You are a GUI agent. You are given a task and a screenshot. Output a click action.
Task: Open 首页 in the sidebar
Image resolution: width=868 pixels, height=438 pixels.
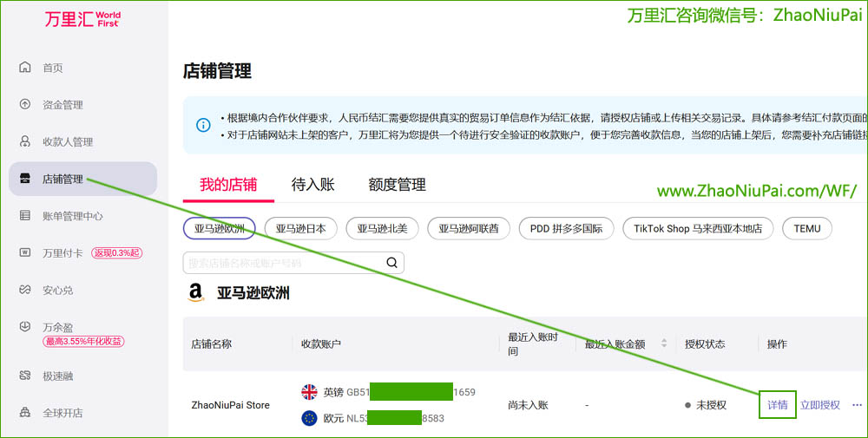pos(53,68)
